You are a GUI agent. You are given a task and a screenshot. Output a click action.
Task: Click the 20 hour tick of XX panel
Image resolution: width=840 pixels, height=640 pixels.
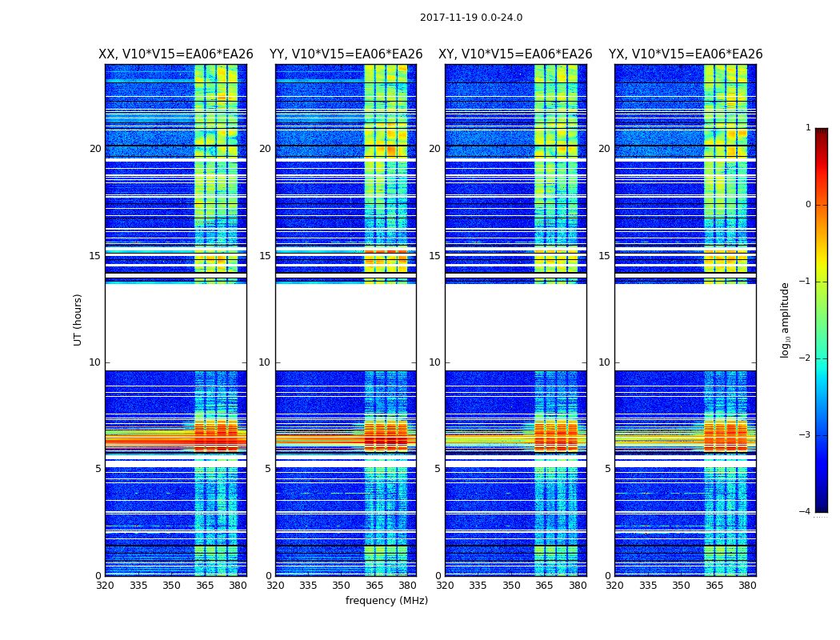coord(95,149)
